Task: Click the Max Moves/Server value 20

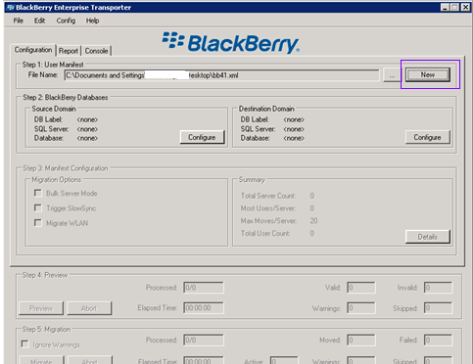Action: pyautogui.click(x=313, y=221)
